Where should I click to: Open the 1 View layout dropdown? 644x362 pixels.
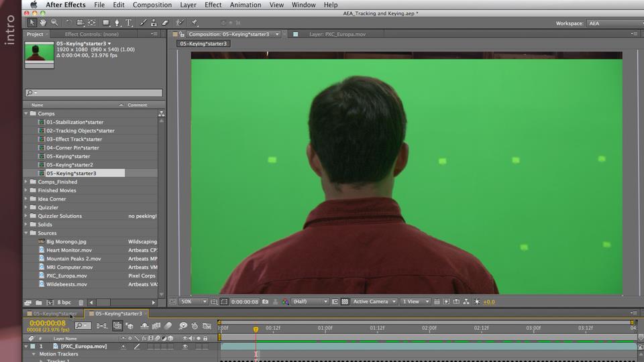[x=415, y=302]
